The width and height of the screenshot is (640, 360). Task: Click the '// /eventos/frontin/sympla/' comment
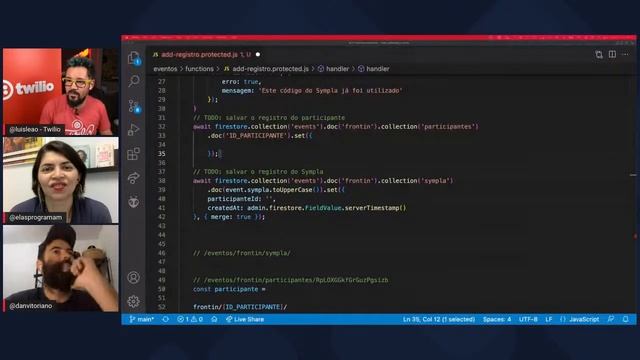(242, 253)
